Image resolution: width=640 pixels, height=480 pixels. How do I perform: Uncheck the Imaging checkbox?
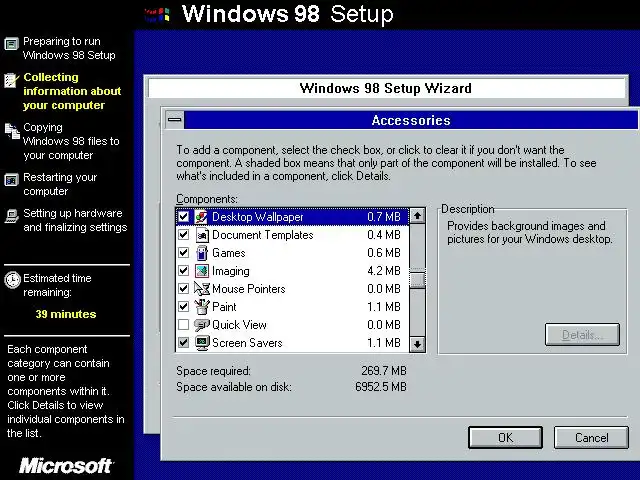tap(184, 271)
